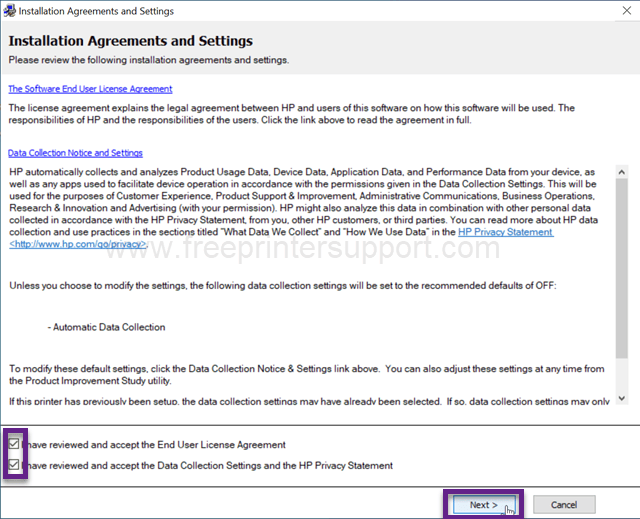
Task: Click the vertical scrollbar thumb
Action: click(622, 268)
